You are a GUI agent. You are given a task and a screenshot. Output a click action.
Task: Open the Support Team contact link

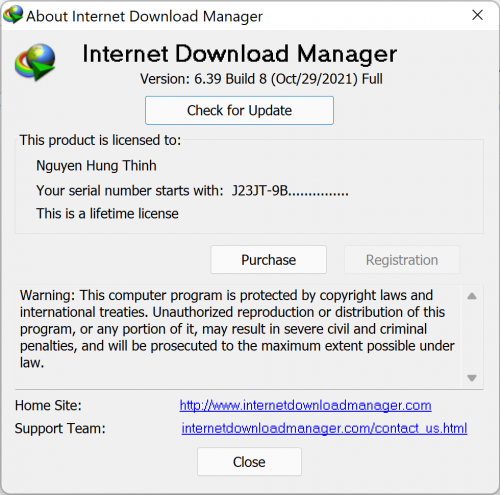tap(324, 428)
